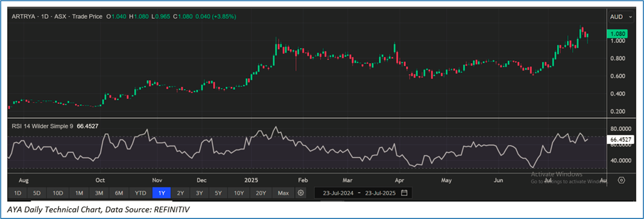Screen dimensions: 644x219
Task: Click the calendar icon beside date range
Action: [404, 193]
